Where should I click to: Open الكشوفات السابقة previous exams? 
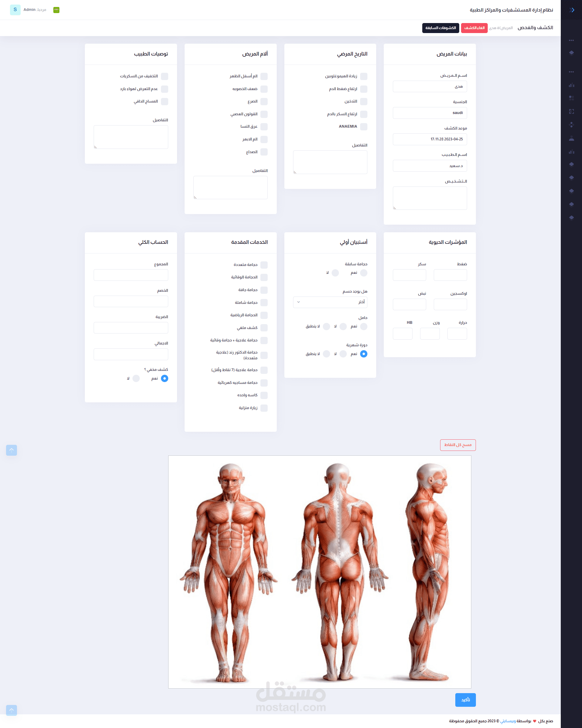[440, 28]
